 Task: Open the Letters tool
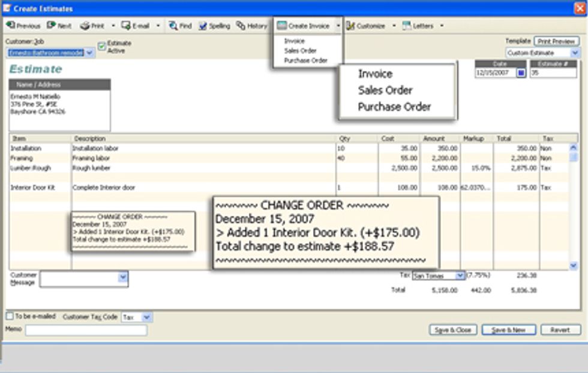[418, 26]
